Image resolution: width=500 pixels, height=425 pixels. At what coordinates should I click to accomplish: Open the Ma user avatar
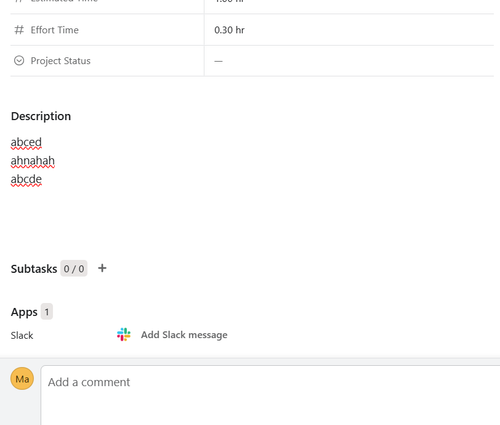coord(22,379)
